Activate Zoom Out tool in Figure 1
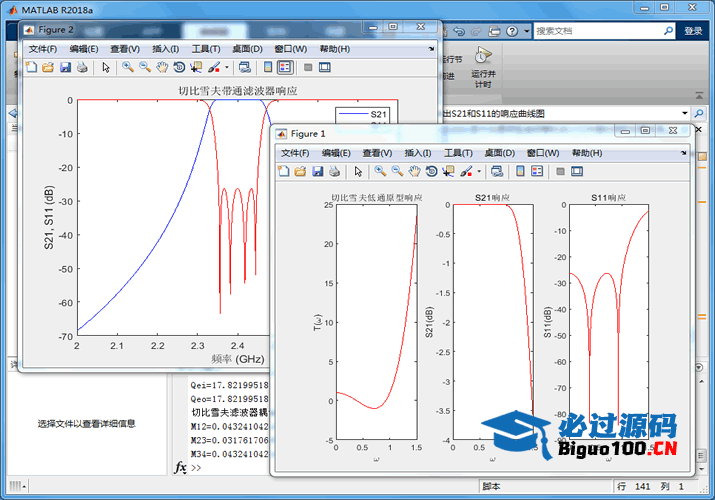 click(x=397, y=171)
